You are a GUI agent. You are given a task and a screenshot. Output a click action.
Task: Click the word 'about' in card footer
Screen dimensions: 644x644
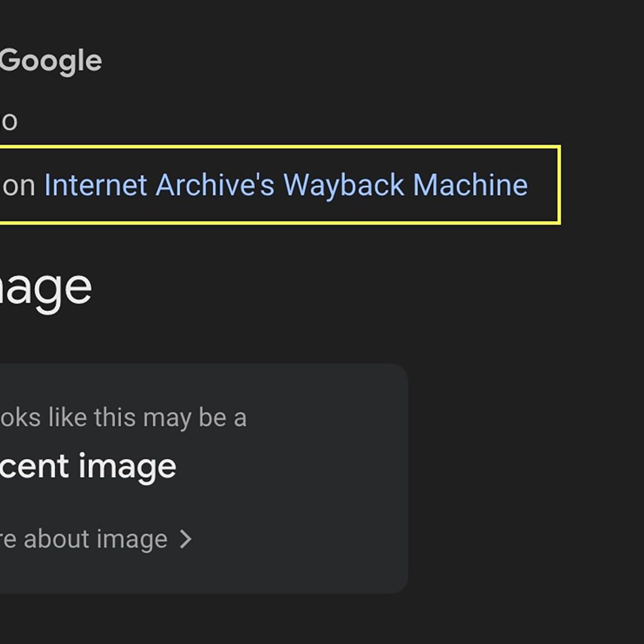click(56, 539)
